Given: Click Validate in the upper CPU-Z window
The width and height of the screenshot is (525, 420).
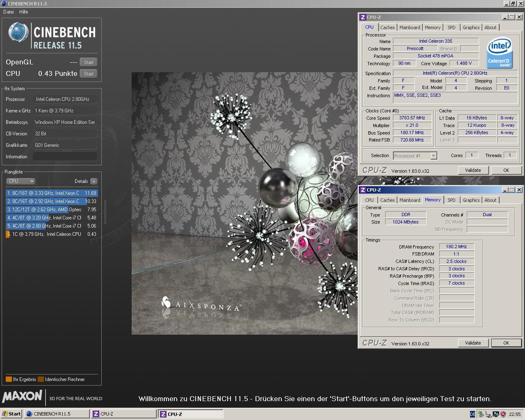Looking at the screenshot, I should tap(473, 170).
